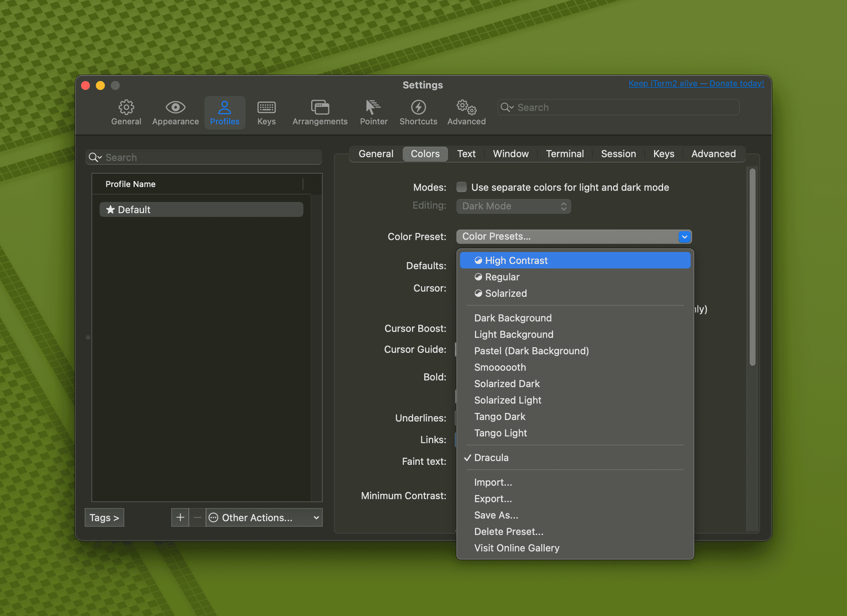
Task: Click the vertical scrollbar in Colors pane
Action: pos(752,267)
